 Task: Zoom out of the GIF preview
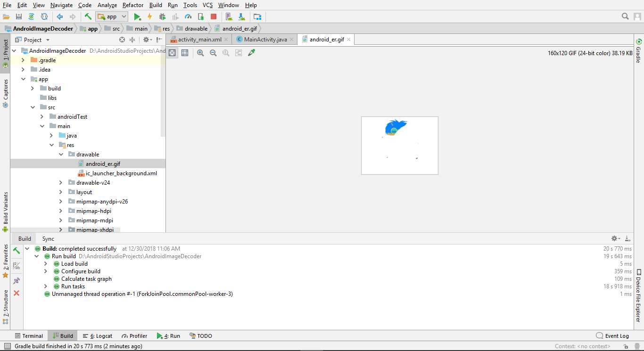tap(213, 53)
